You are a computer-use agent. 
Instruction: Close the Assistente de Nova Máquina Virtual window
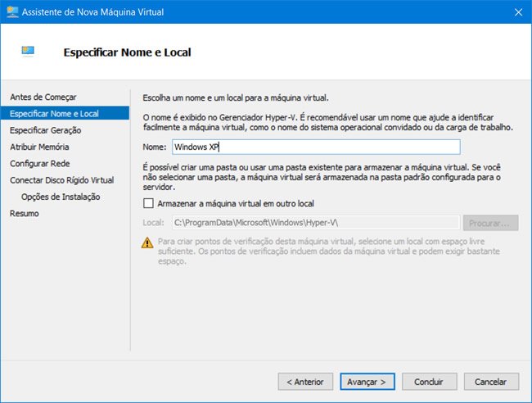tap(516, 11)
